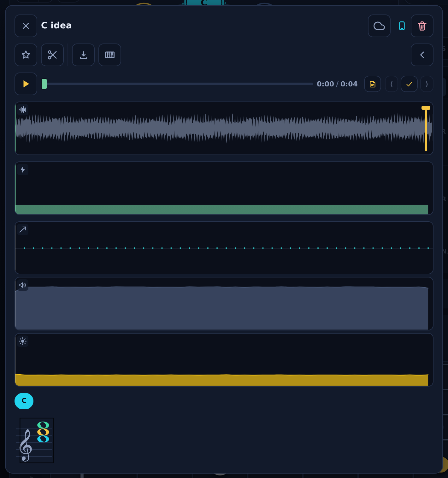Go to next marker with right bracket
The image size is (448, 478).
pos(427,84)
